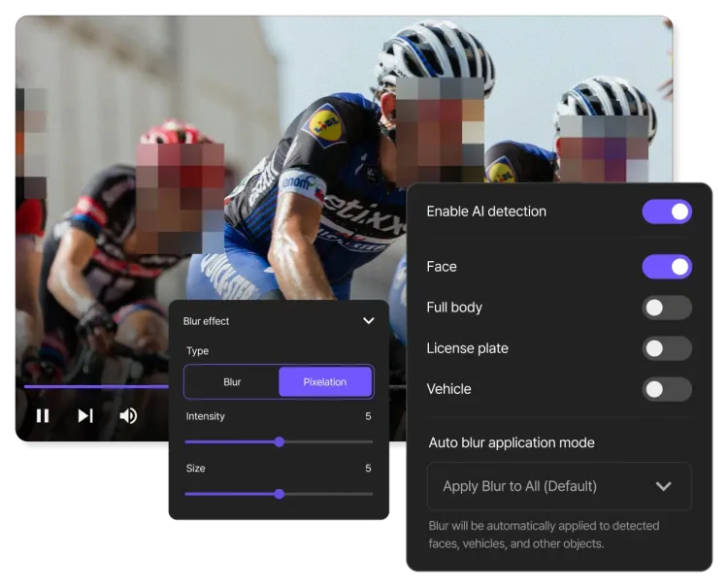Turn on the Vehicle detection toggle
728x587 pixels.
click(667, 389)
